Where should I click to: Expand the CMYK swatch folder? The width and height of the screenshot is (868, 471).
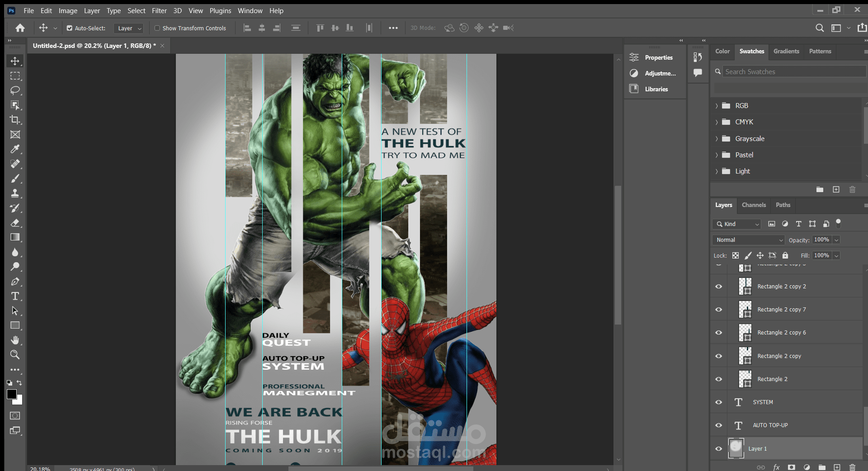point(717,122)
